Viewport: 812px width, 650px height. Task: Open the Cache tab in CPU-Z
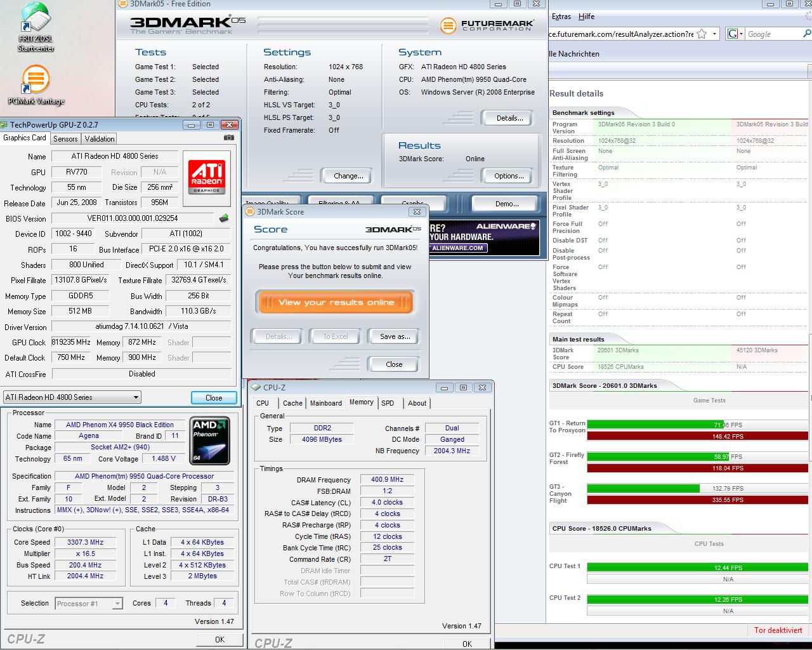(292, 403)
